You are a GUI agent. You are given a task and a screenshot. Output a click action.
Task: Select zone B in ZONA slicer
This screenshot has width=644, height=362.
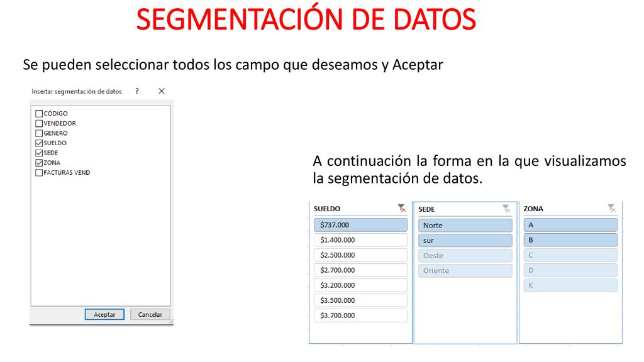[570, 240]
